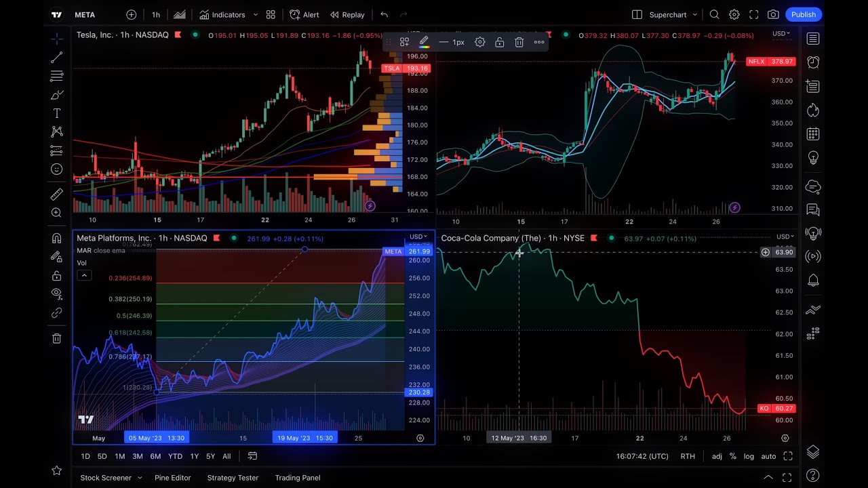Click the add symbol plus icon
The width and height of the screenshot is (868, 488).
click(x=131, y=14)
